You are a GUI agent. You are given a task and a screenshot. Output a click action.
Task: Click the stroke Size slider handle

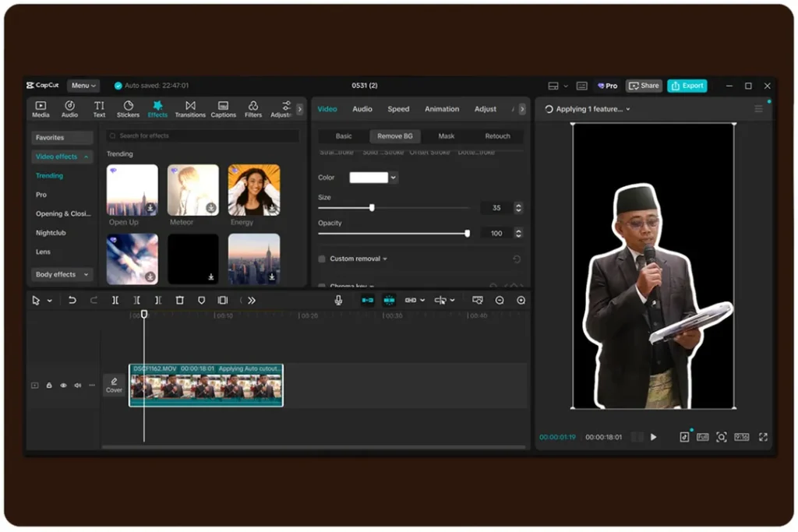pos(372,207)
